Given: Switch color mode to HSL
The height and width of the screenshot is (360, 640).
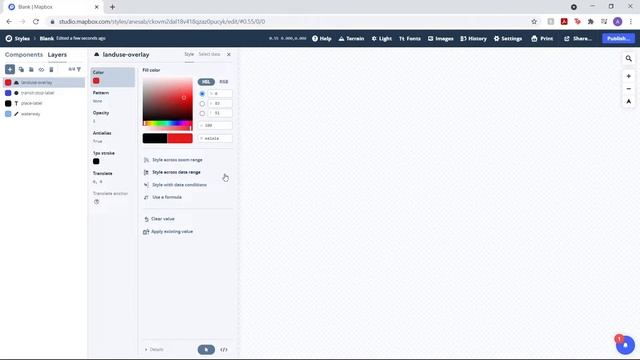Looking at the screenshot, I should [x=206, y=82].
